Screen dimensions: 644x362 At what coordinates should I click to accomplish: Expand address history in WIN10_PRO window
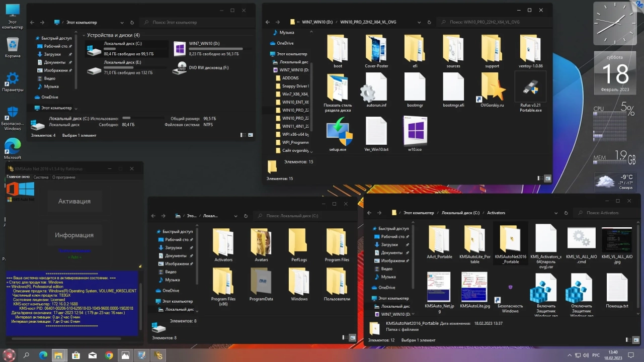coord(418,22)
